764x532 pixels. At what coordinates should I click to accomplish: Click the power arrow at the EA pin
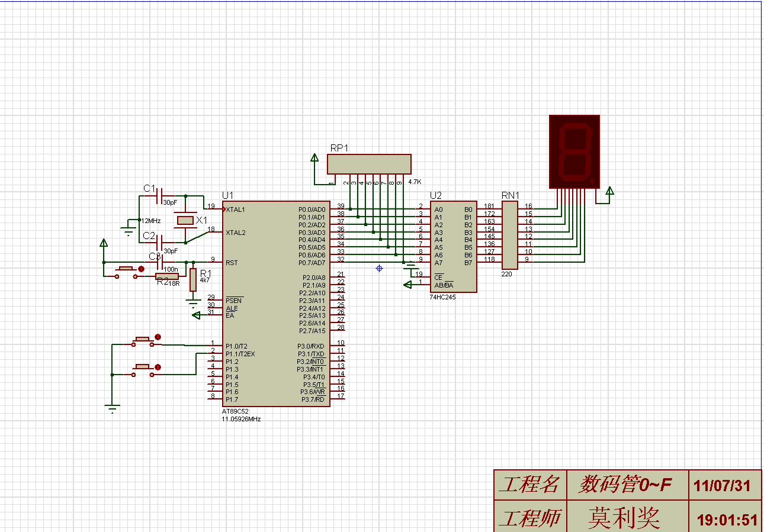(x=197, y=315)
